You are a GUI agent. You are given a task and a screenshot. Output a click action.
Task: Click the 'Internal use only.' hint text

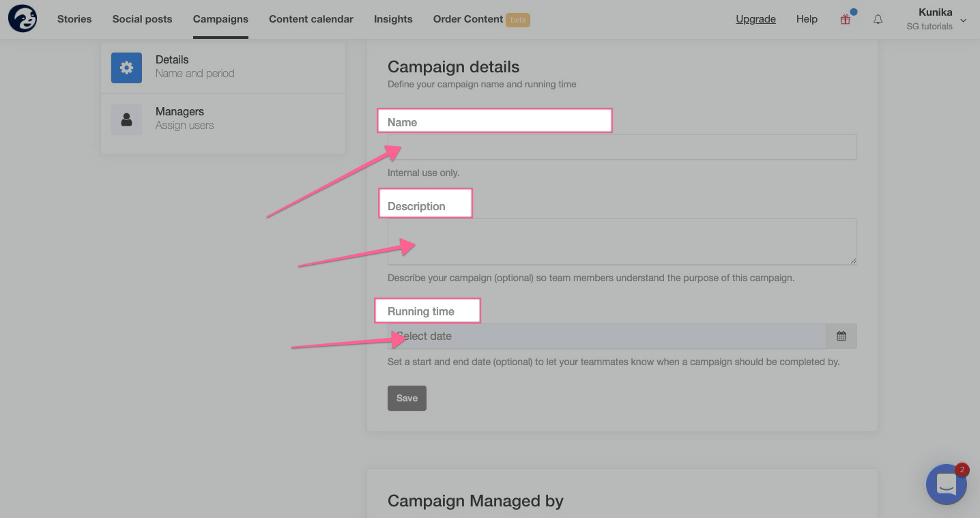423,173
